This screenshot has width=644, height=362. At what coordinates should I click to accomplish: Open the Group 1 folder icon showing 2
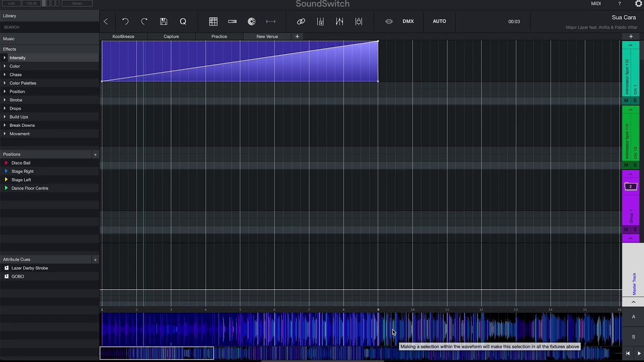630,187
